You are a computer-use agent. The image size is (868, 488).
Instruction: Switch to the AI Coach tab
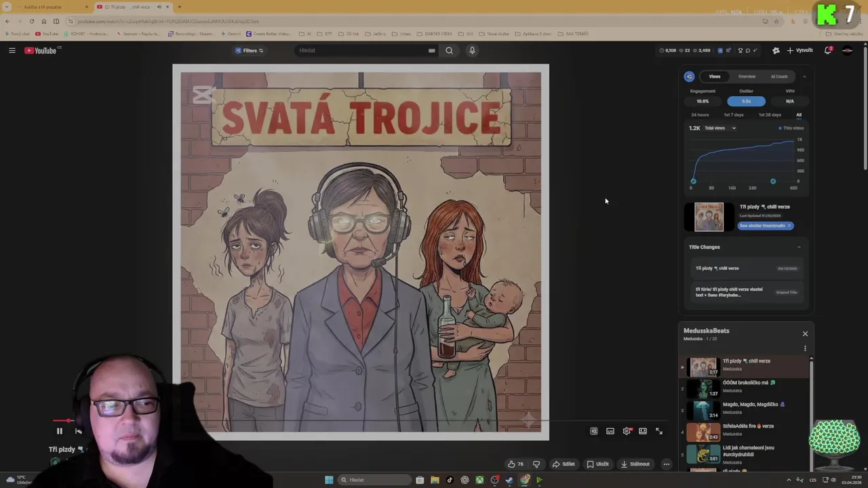(779, 77)
